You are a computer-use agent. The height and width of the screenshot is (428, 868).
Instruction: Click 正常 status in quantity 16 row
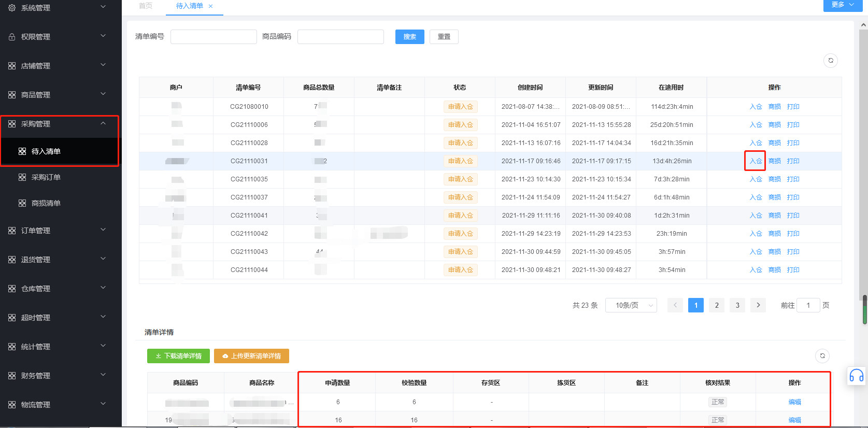[718, 420]
